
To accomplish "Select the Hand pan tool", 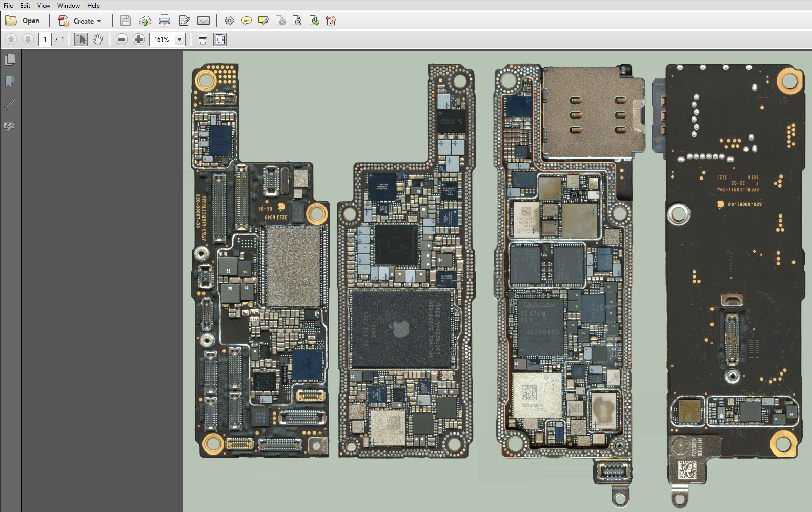I will click(98, 40).
